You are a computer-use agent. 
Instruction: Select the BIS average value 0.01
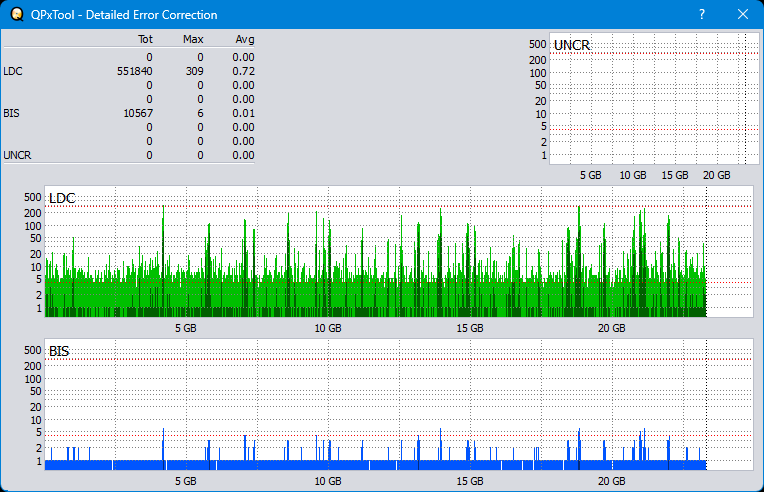click(243, 113)
